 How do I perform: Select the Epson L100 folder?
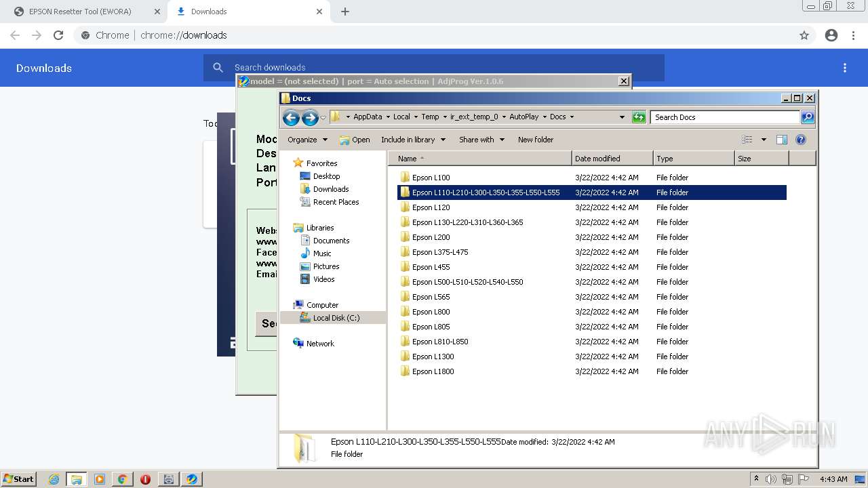tap(592, 178)
